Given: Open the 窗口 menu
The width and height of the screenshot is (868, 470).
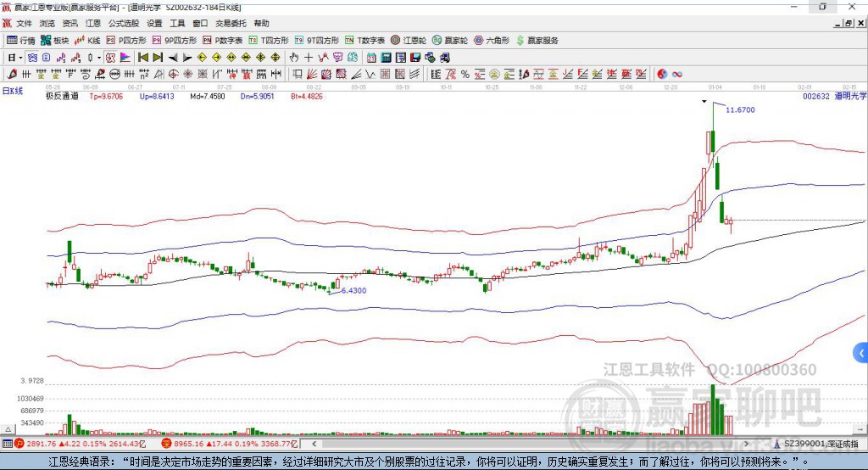Looking at the screenshot, I should click(200, 23).
